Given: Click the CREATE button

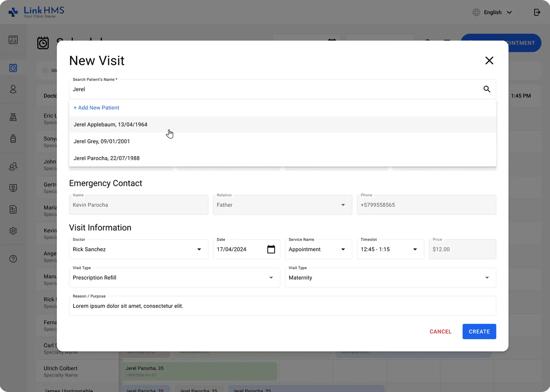Looking at the screenshot, I should 479,332.
